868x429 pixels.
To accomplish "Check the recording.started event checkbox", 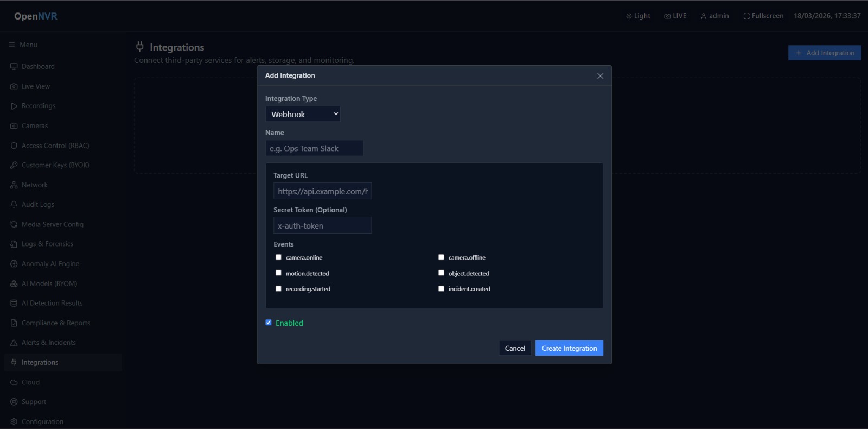I will tap(278, 289).
